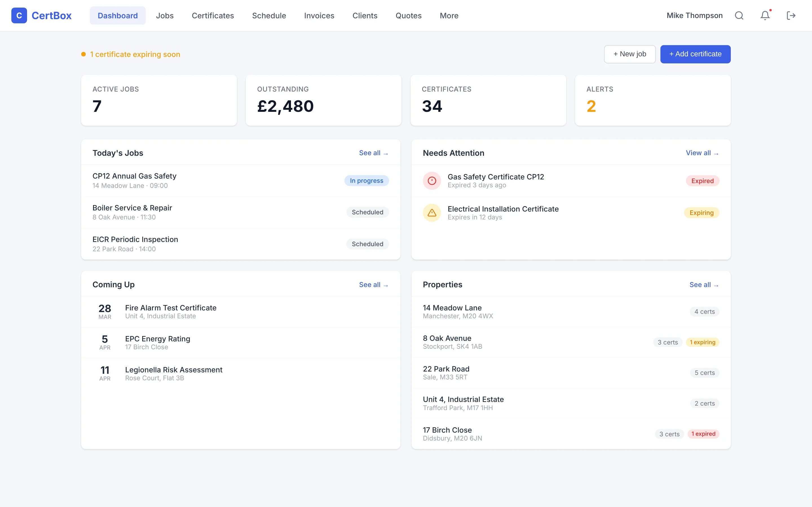Screen dimensions: 812x507
Task: Click the Add certificate button
Action: [x=695, y=54]
